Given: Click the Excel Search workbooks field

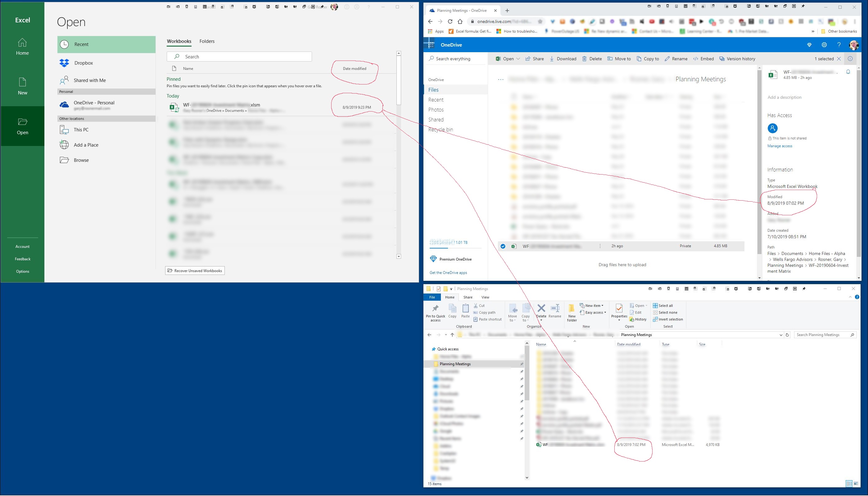Looking at the screenshot, I should [239, 57].
